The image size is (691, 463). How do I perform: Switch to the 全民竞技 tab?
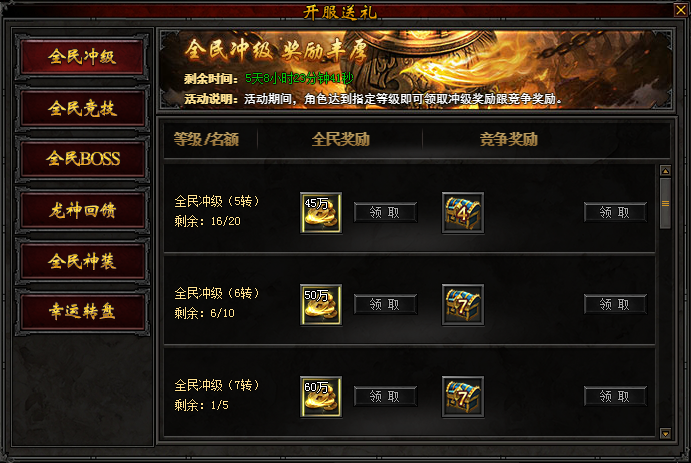pyautogui.click(x=82, y=108)
